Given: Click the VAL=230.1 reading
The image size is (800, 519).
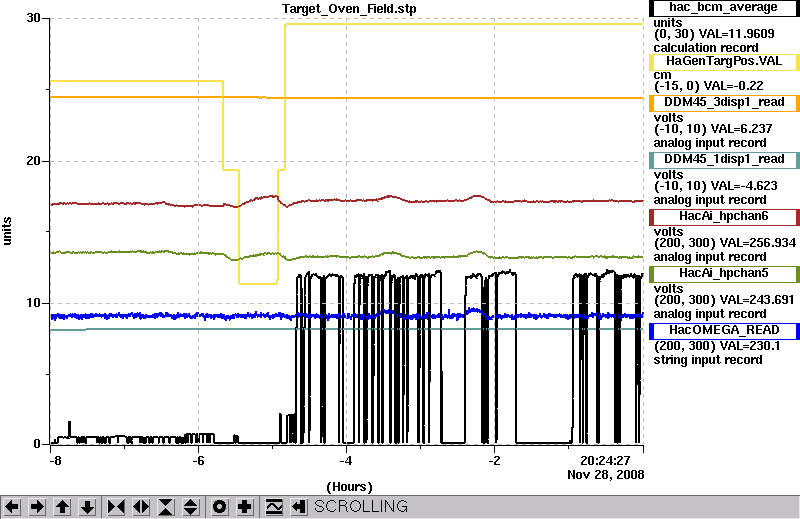Looking at the screenshot, I should coord(748,347).
